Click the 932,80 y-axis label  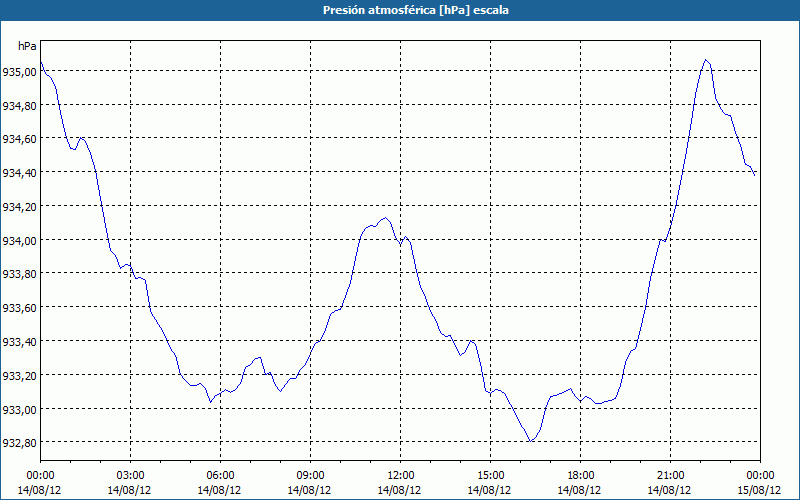(19, 443)
